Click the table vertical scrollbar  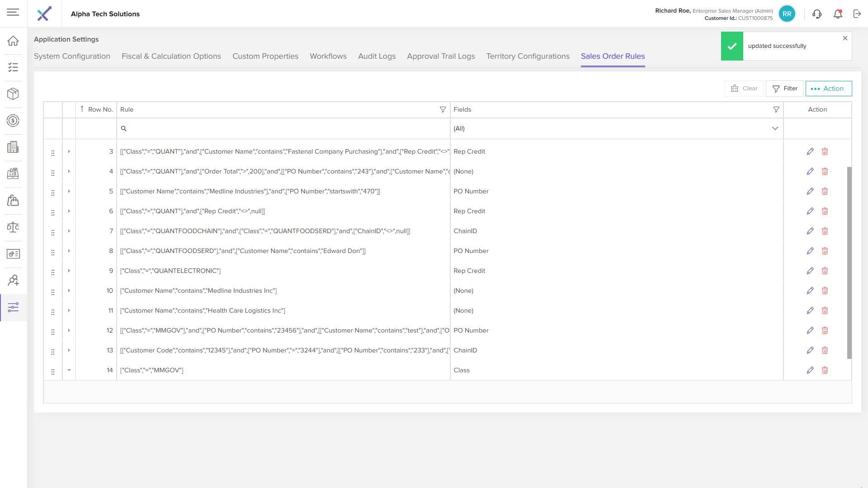click(x=849, y=262)
